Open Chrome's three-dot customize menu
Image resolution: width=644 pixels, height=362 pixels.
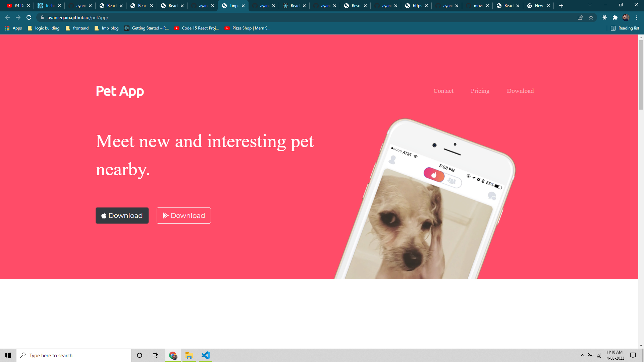pos(637,17)
